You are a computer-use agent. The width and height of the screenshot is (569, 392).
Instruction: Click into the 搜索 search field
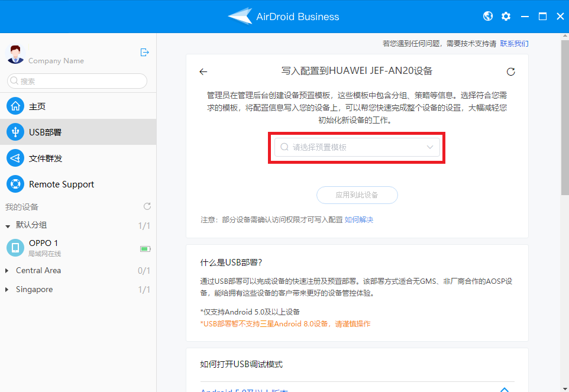(77, 81)
